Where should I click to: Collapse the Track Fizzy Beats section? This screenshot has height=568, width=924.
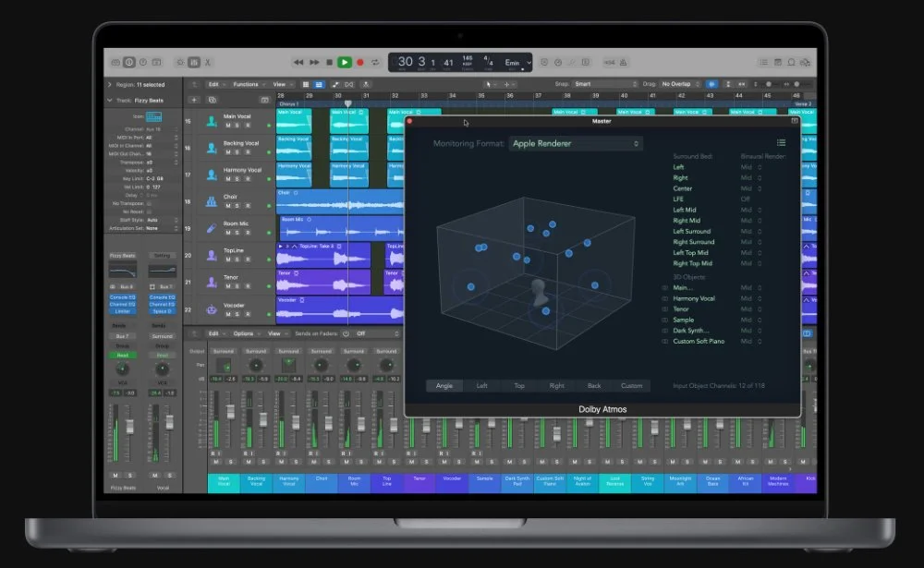coord(110,100)
